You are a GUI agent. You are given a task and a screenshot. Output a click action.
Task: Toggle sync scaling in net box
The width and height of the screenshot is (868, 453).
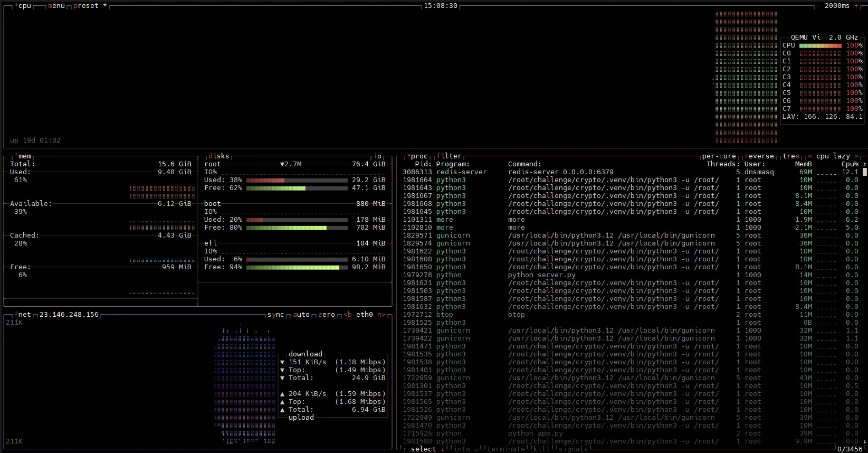coord(276,315)
